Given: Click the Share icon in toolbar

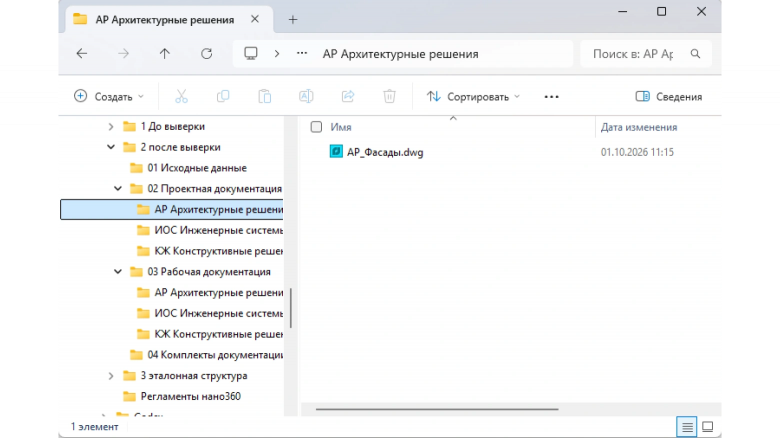Looking at the screenshot, I should tap(348, 97).
